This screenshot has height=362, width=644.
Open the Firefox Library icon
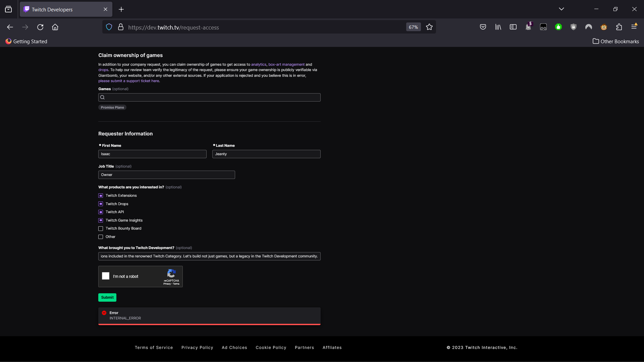click(x=498, y=27)
